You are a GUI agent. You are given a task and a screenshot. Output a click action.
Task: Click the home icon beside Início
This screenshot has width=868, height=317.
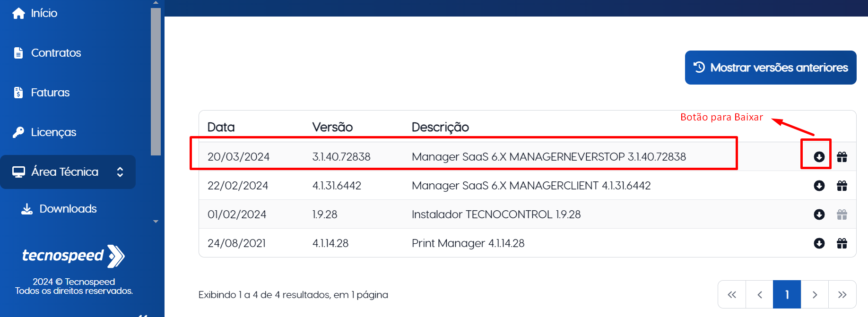[x=18, y=13]
